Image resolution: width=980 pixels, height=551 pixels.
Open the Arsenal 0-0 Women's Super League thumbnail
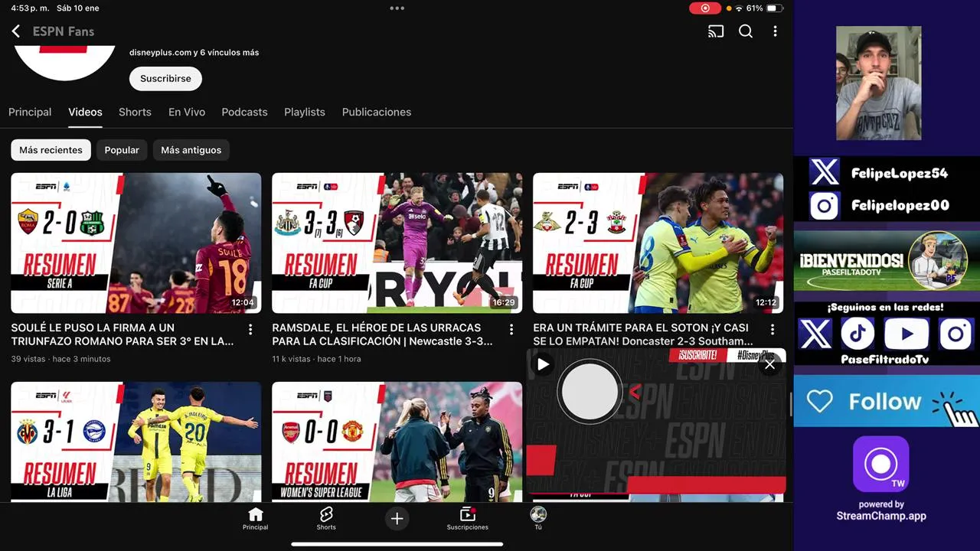[397, 442]
